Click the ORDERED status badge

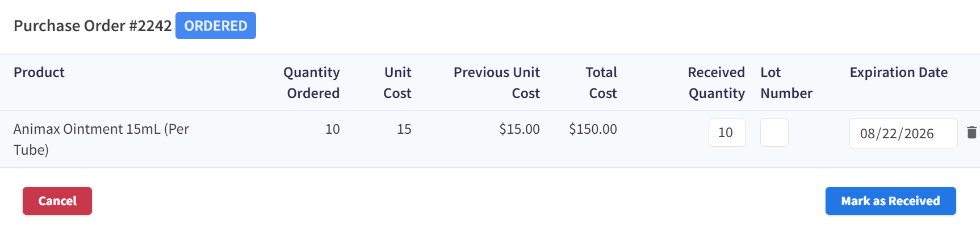(216, 26)
